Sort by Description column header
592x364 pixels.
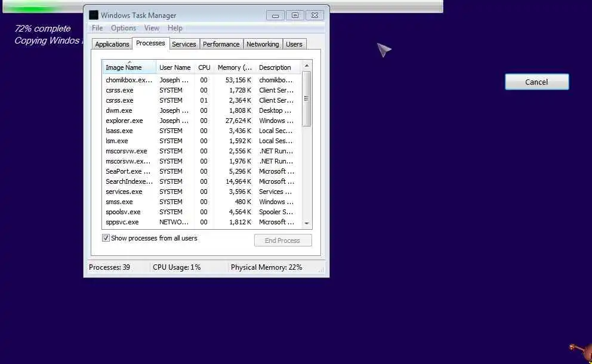pyautogui.click(x=278, y=67)
